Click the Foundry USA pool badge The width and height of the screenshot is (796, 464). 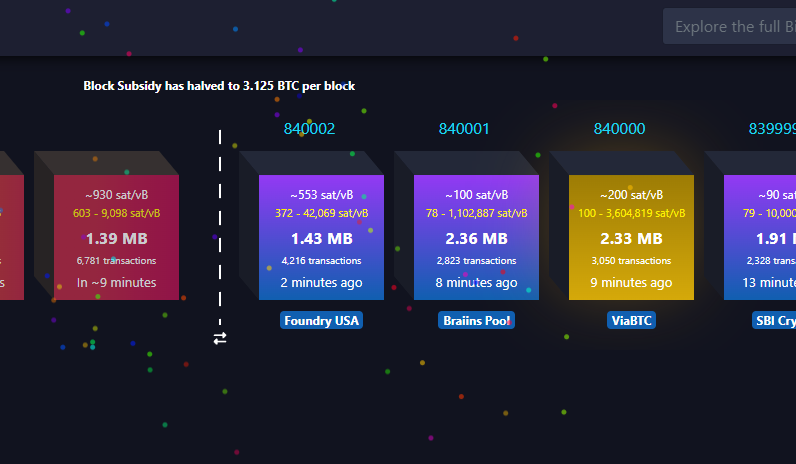click(321, 320)
